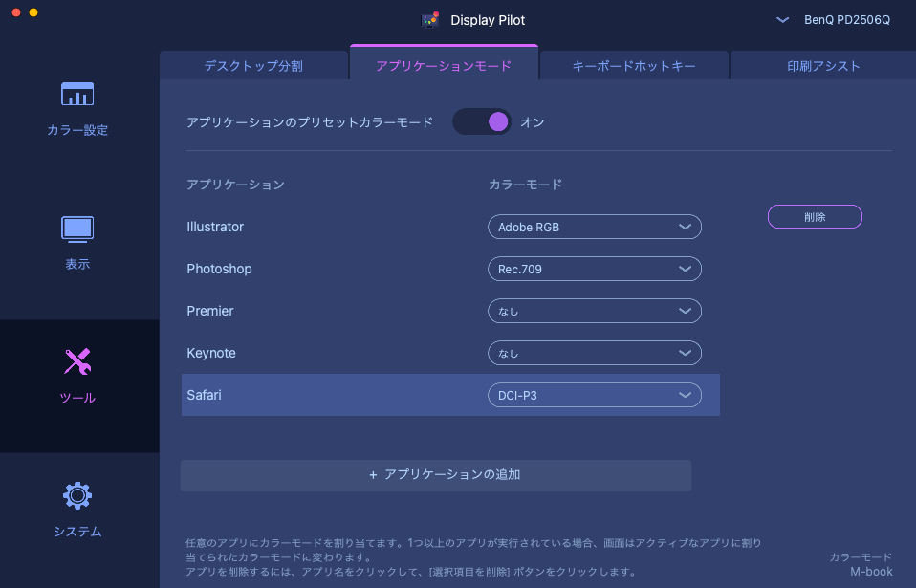The height and width of the screenshot is (588, 916).
Task: Switch to the デスクトップ分割 tab
Action: tap(253, 66)
